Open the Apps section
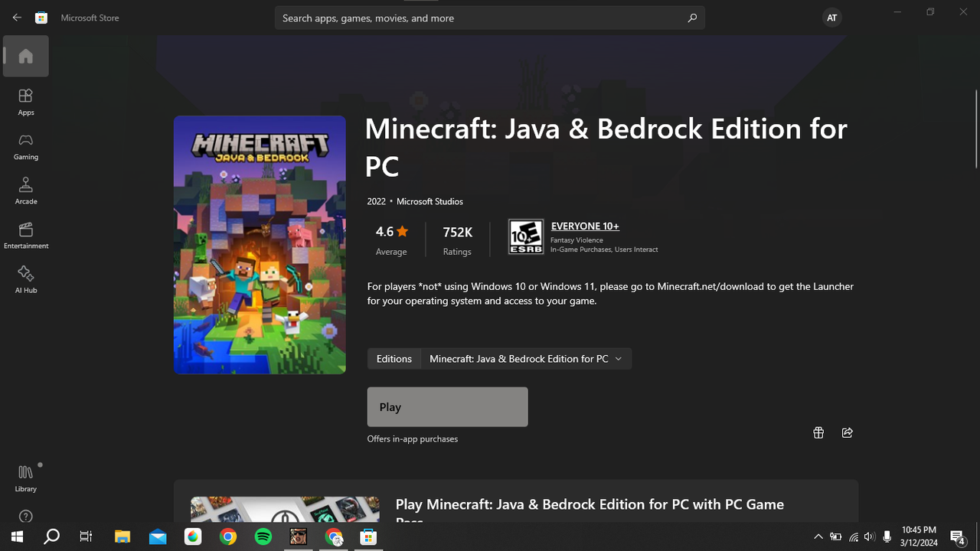Viewport: 980px width, 551px height. (x=26, y=102)
